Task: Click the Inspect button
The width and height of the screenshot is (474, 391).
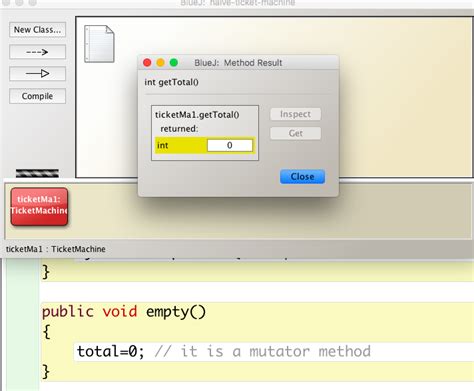Action: [295, 114]
